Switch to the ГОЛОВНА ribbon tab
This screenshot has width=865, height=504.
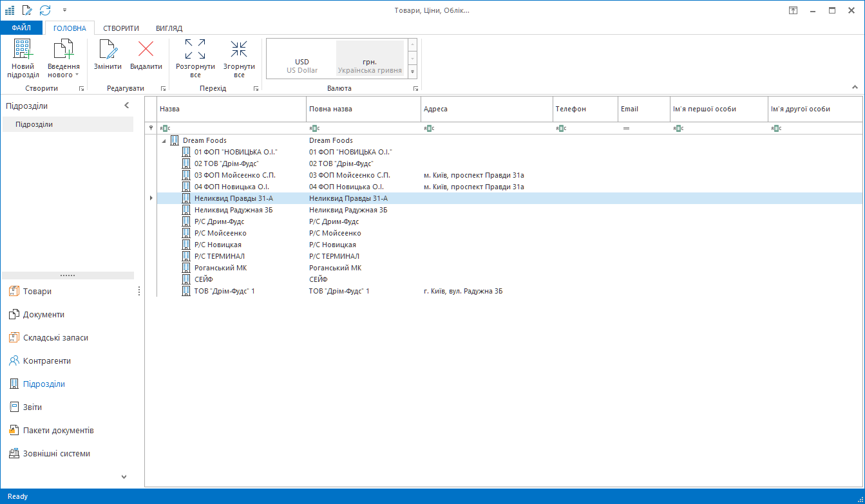(70, 28)
